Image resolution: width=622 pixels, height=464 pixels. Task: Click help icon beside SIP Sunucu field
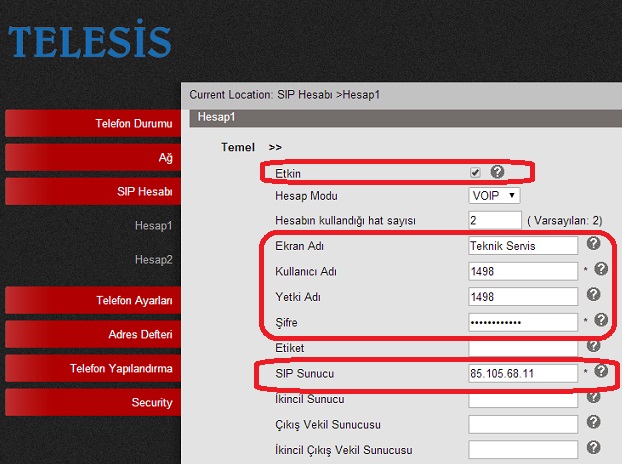pos(601,371)
